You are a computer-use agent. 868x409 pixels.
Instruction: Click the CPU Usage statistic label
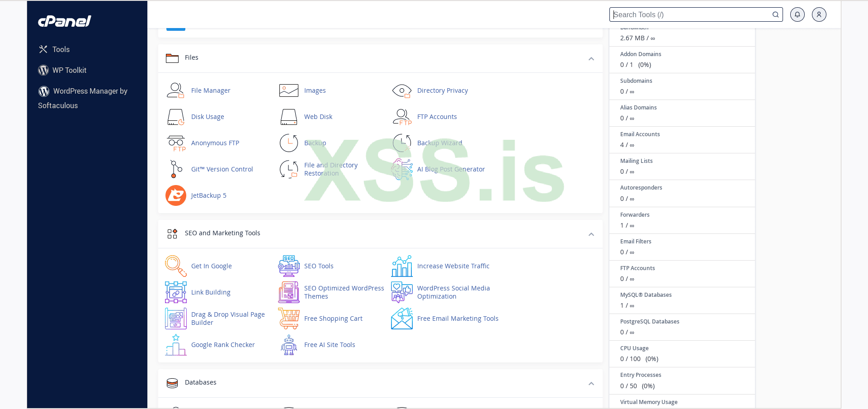634,348
